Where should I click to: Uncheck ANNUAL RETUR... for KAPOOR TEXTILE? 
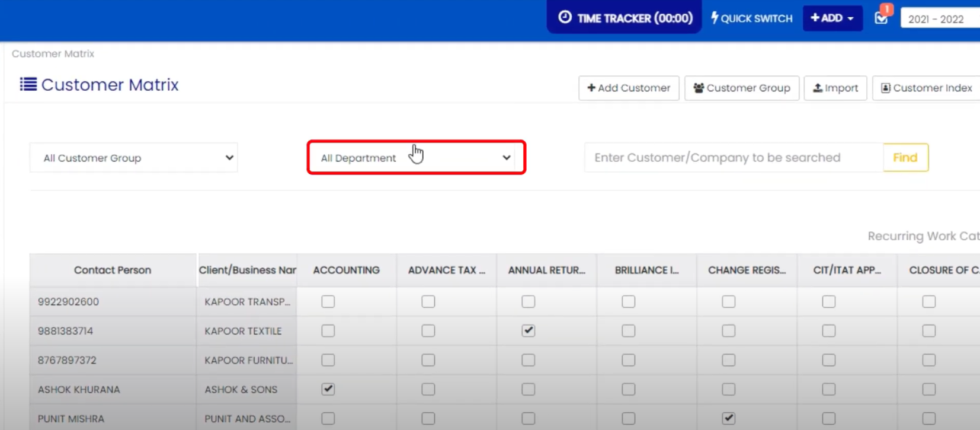pos(529,330)
